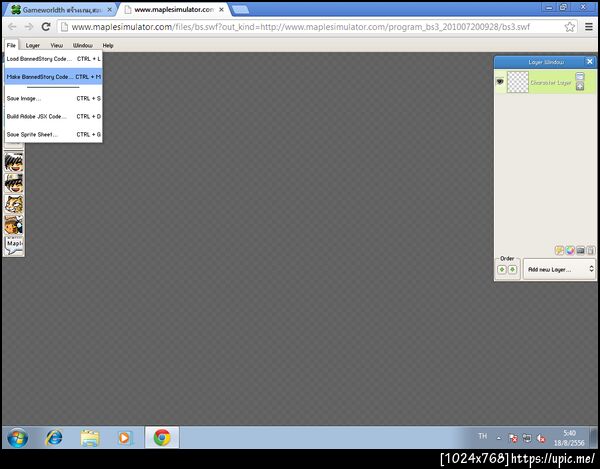Click the browser forward arrow
The height and width of the screenshot is (469, 600).
click(29, 27)
